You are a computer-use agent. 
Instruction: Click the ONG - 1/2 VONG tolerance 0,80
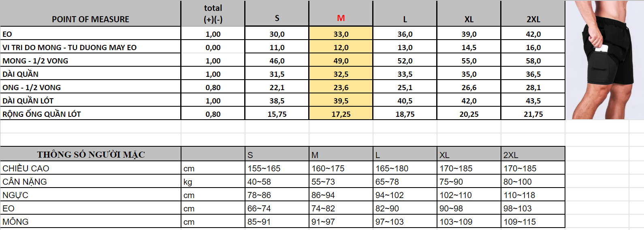click(213, 87)
